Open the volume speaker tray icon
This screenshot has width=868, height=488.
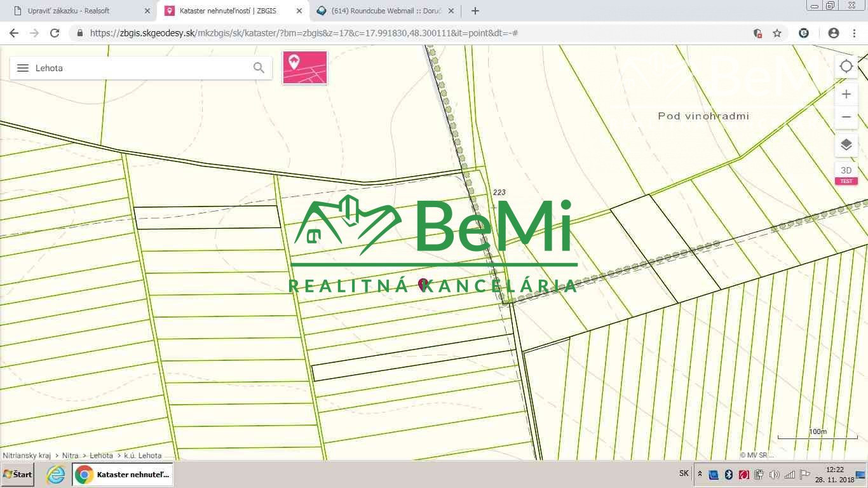[x=774, y=474]
